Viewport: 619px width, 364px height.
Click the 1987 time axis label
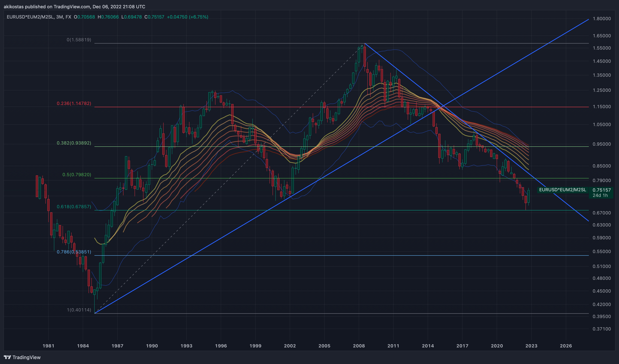(x=117, y=346)
